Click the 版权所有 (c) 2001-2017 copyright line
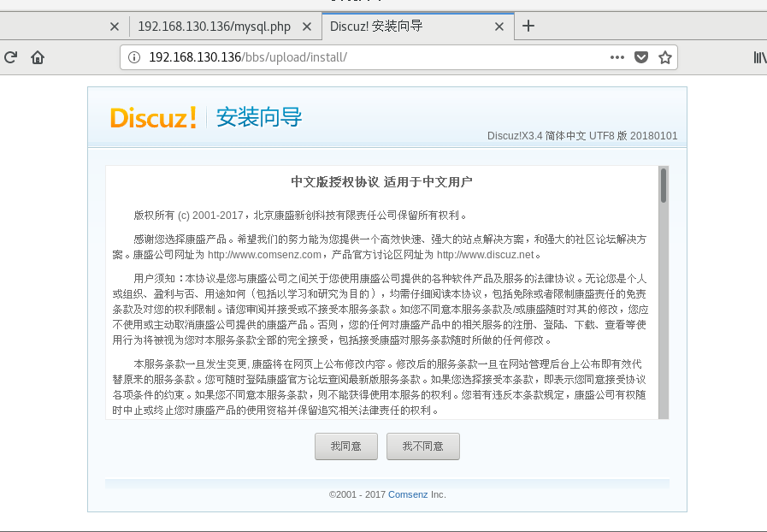Viewport: 767px width, 532px height. [x=300, y=216]
